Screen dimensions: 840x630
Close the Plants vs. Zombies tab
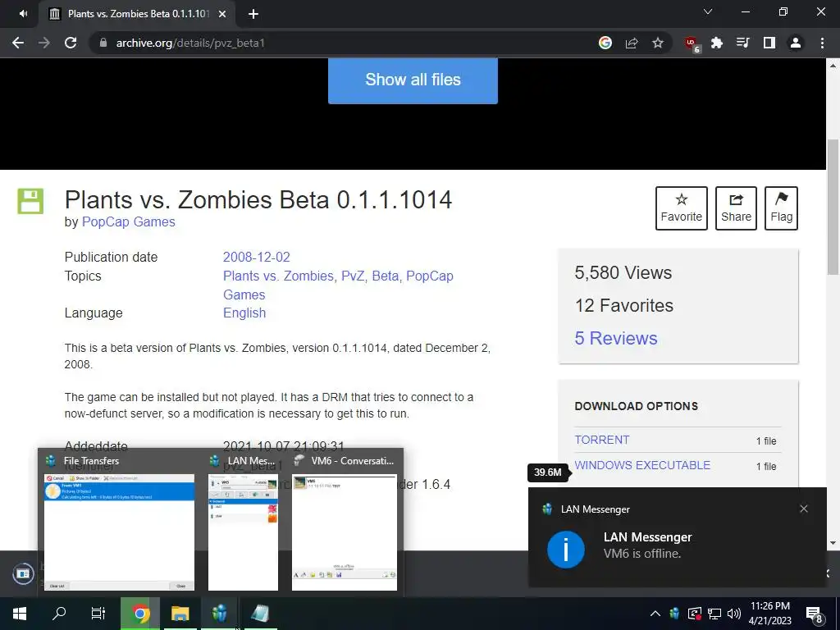point(223,14)
